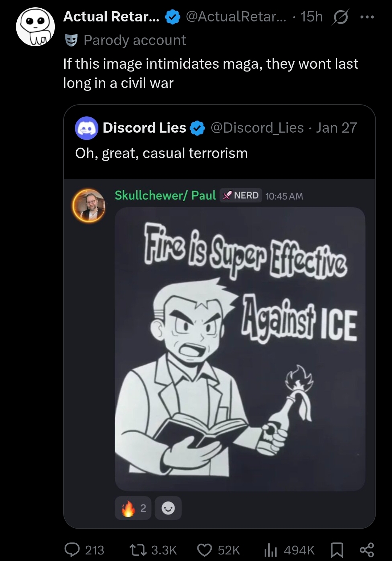
Task: View analytics via the 494K views icon
Action: coord(270,550)
